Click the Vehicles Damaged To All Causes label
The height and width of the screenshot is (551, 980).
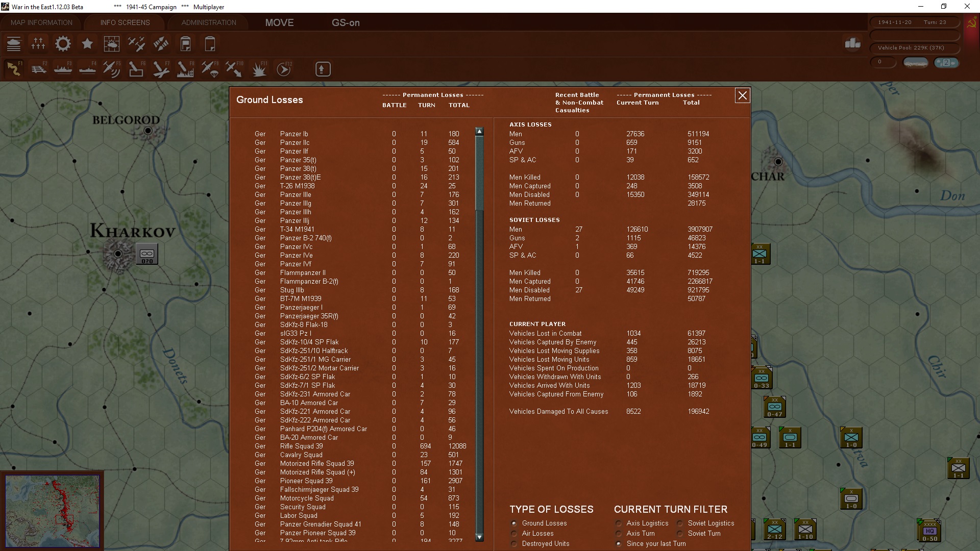point(558,412)
